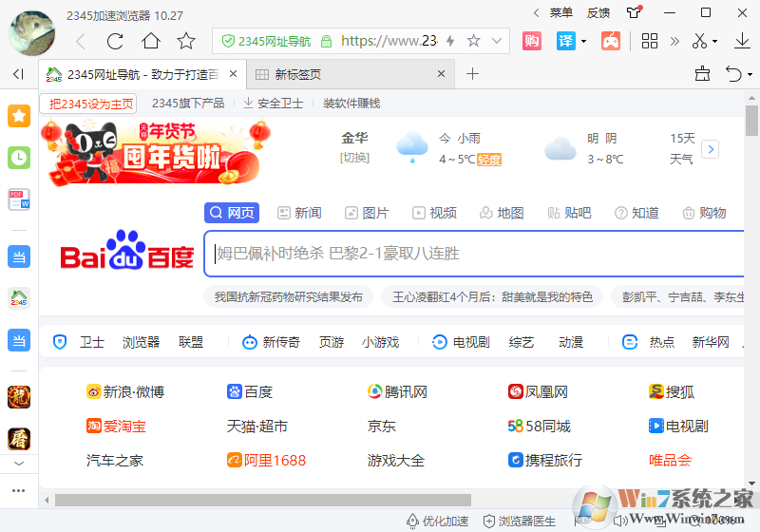
Task: Reload the page with refresh icon
Action: [115, 41]
